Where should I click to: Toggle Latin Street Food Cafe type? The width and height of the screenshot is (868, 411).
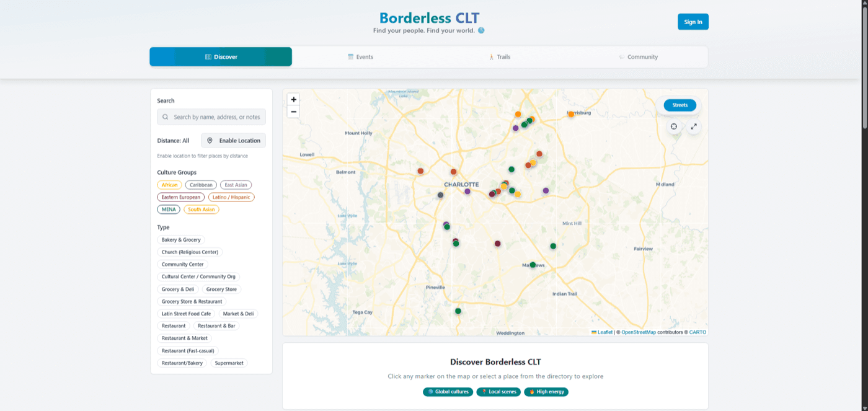186,314
